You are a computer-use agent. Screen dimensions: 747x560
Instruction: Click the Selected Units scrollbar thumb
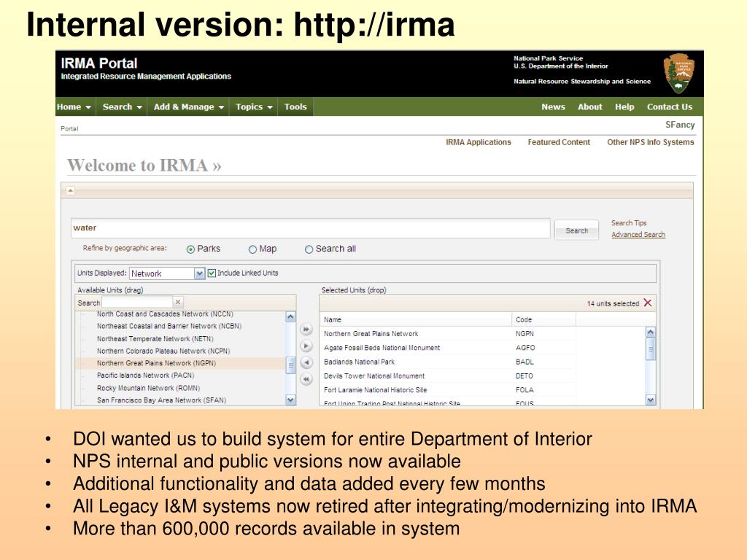[650, 349]
